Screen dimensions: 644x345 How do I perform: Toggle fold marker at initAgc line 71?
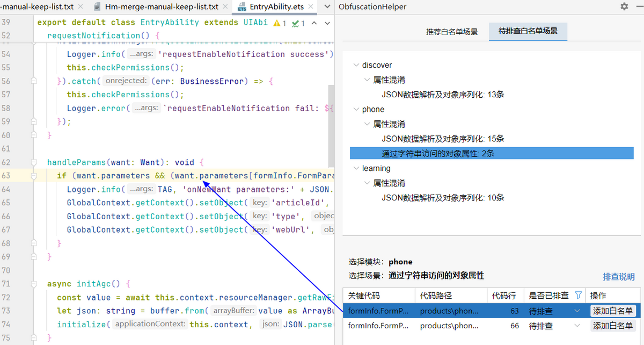click(34, 284)
